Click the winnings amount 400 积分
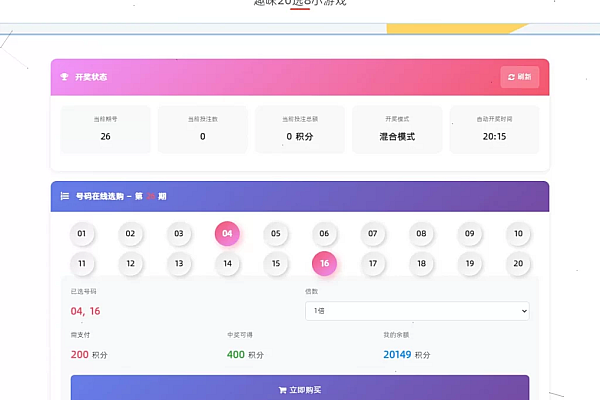 pos(245,355)
